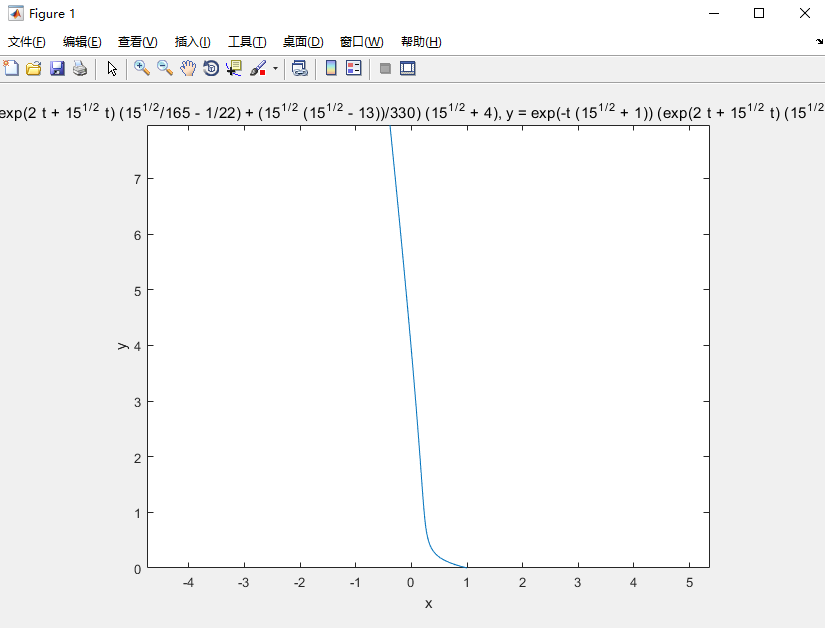The height and width of the screenshot is (628, 825).
Task: Click the x axis label
Action: tap(428, 604)
